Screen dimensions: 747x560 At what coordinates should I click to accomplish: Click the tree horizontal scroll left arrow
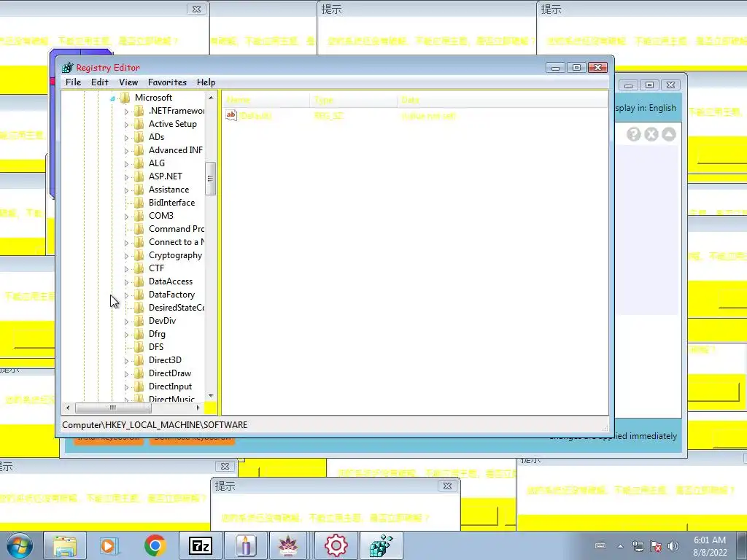pyautogui.click(x=68, y=408)
